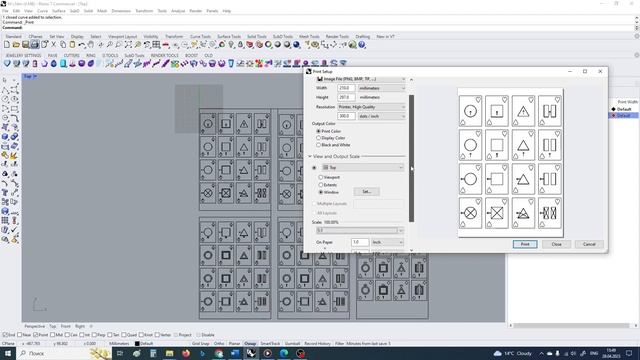This screenshot has width=640, height=360.
Task: Click the Save disk icon
Action: [25, 44]
